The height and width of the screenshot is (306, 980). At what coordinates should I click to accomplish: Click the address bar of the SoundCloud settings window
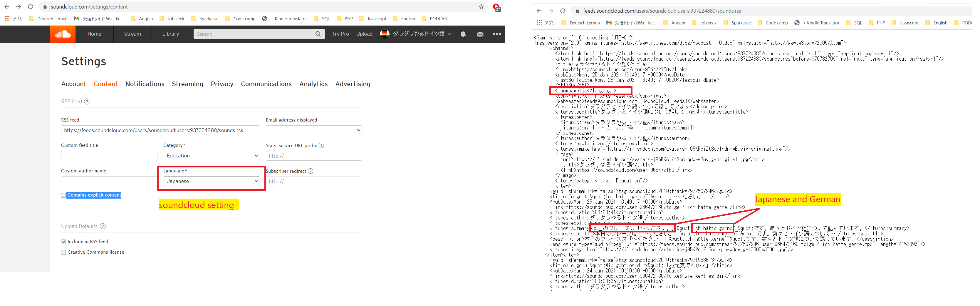(x=263, y=7)
